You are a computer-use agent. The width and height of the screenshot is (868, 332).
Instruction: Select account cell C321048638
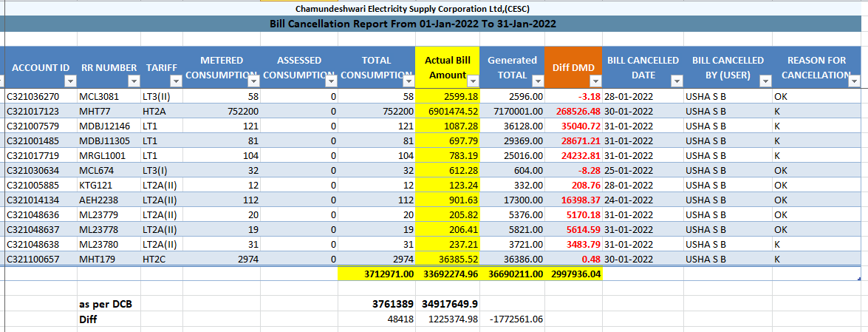[x=41, y=244]
